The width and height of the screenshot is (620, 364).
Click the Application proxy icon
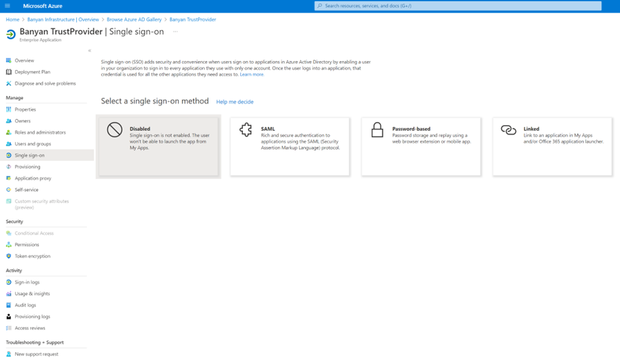9,178
